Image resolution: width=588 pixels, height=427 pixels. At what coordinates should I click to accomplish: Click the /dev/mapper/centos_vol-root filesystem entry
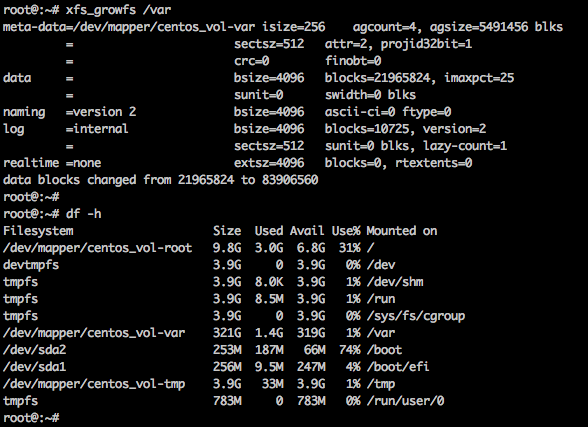98,248
